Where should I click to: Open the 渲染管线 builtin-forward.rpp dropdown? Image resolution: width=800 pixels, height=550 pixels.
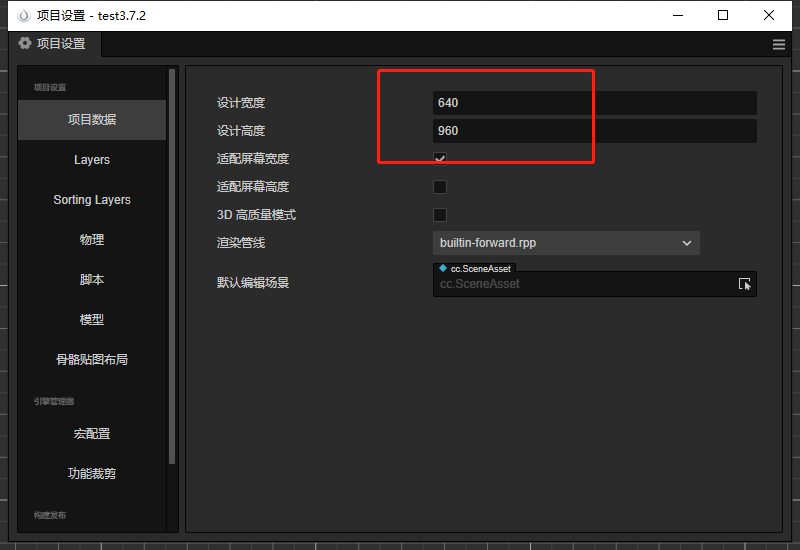point(566,243)
